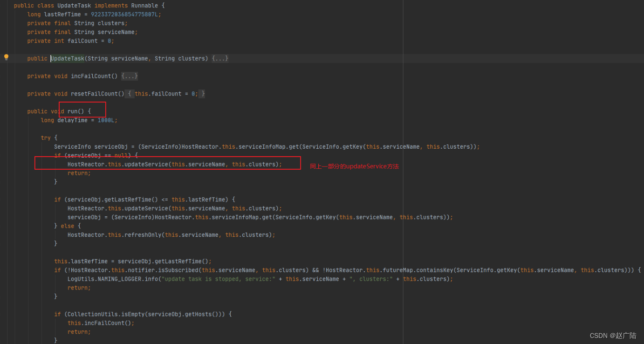Expand the folded opening brace of resetFailCount
The width and height of the screenshot is (644, 344).
point(130,94)
